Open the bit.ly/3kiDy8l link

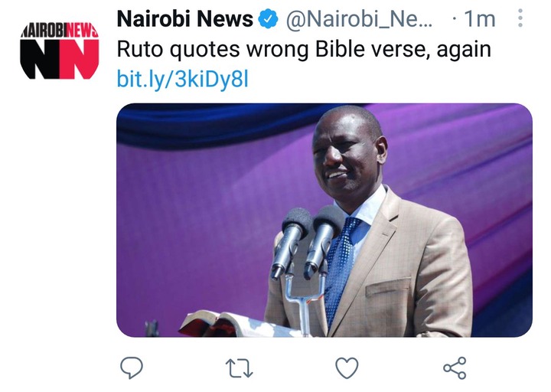183,79
